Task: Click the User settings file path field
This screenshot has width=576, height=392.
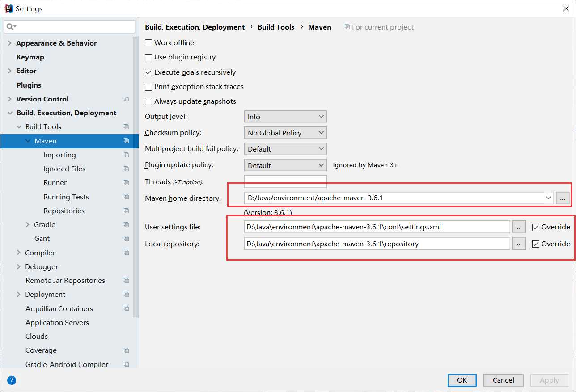Action: [x=377, y=227]
